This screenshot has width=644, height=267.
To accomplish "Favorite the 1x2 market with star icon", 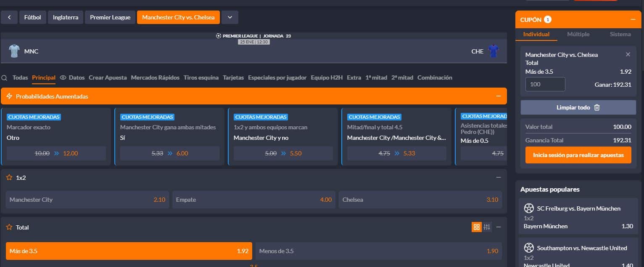I will click(x=9, y=178).
